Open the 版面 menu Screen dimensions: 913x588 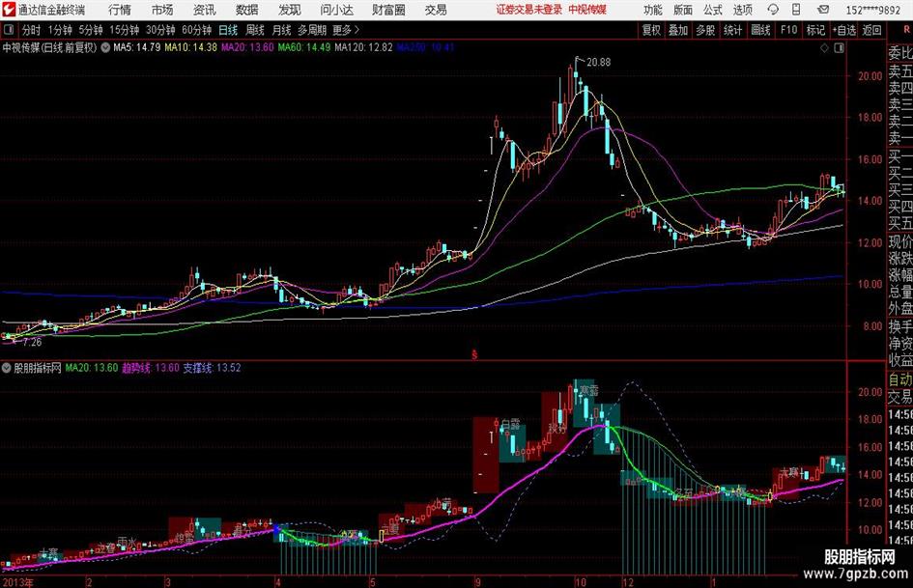(683, 10)
